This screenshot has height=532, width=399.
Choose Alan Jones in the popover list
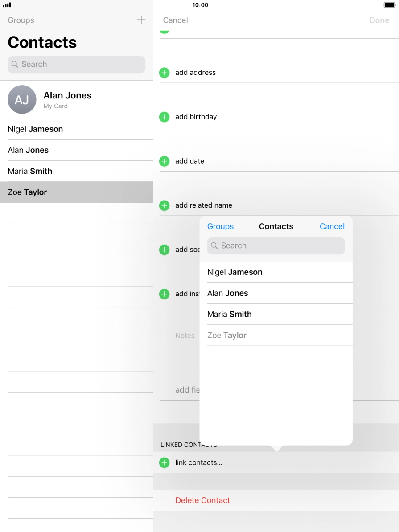click(x=228, y=293)
